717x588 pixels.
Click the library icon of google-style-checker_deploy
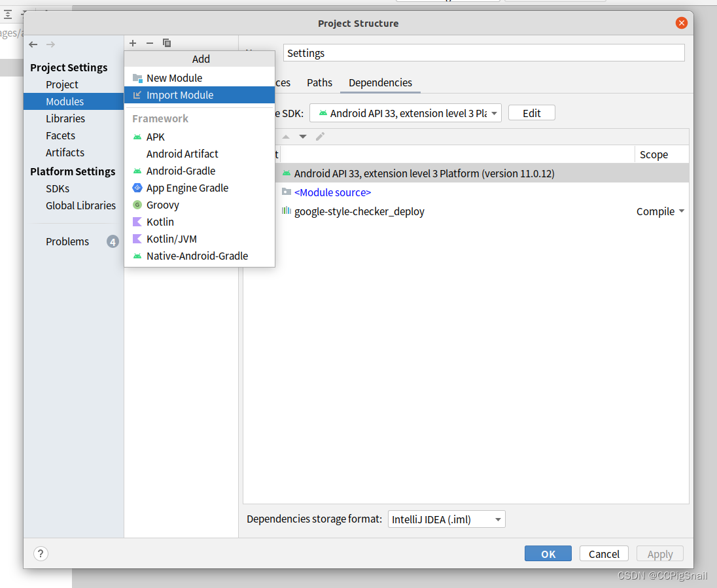[287, 211]
